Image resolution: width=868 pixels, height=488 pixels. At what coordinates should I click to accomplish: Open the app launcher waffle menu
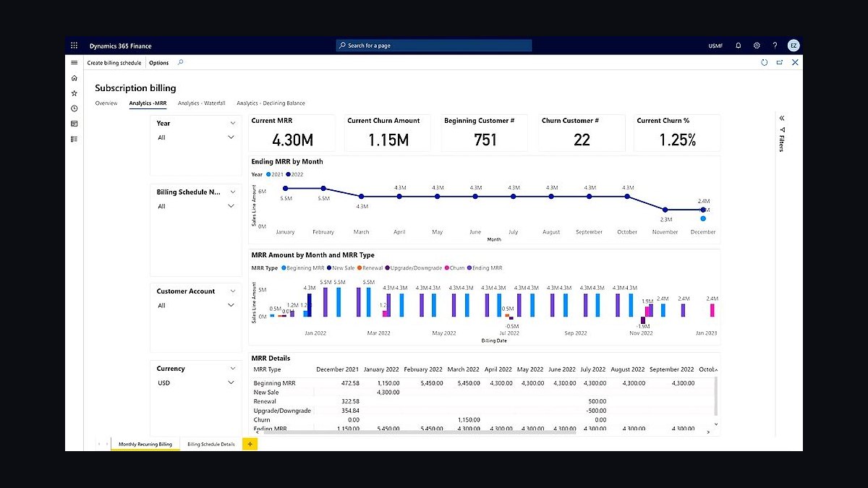74,46
